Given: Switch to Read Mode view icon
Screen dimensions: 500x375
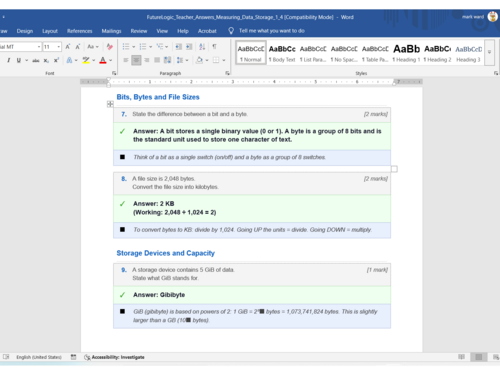Looking at the screenshot, I should click(461, 357).
